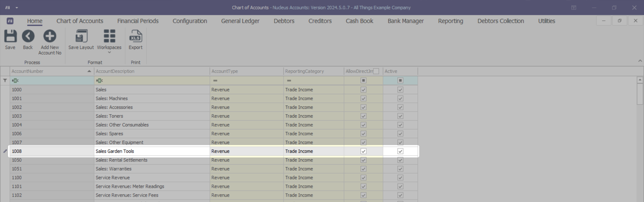The image size is (644, 202).
Task: Click the Back arrow icon
Action: 28,36
